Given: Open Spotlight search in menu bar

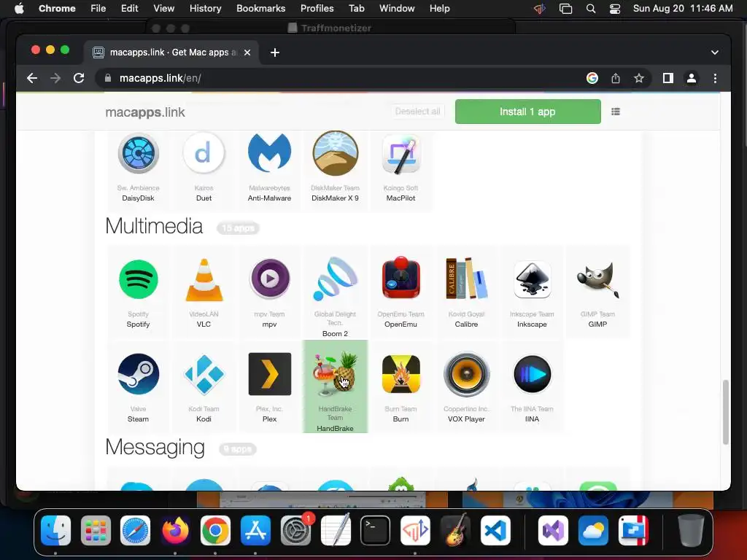Looking at the screenshot, I should [591, 9].
